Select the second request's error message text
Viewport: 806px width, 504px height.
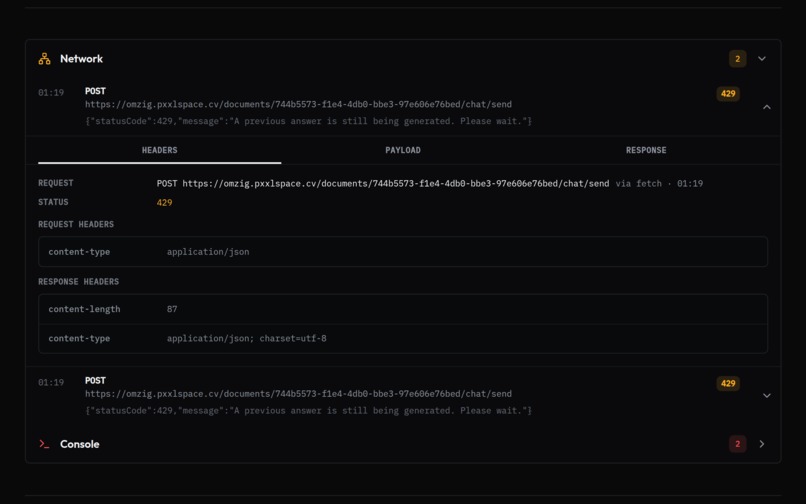point(308,411)
